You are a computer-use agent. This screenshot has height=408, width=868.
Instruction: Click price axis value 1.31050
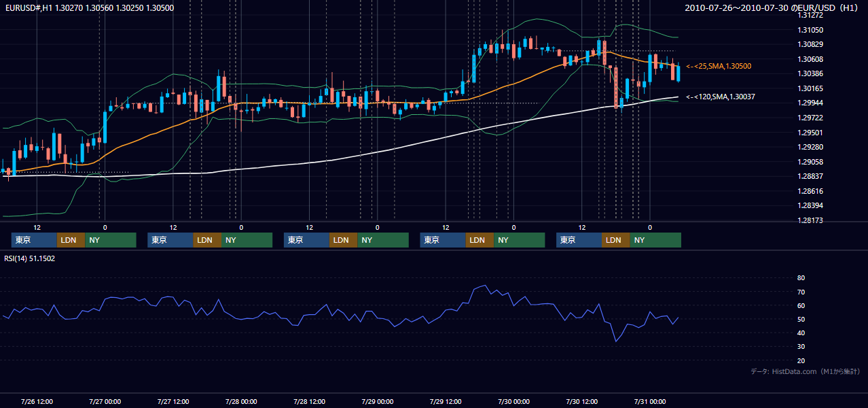[x=810, y=30]
